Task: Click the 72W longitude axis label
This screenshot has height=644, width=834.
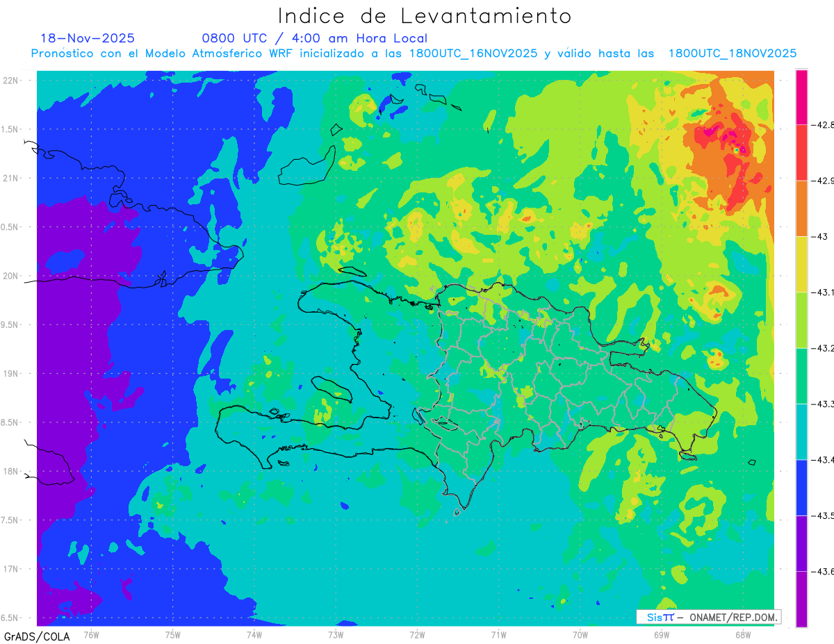Action: [417, 634]
